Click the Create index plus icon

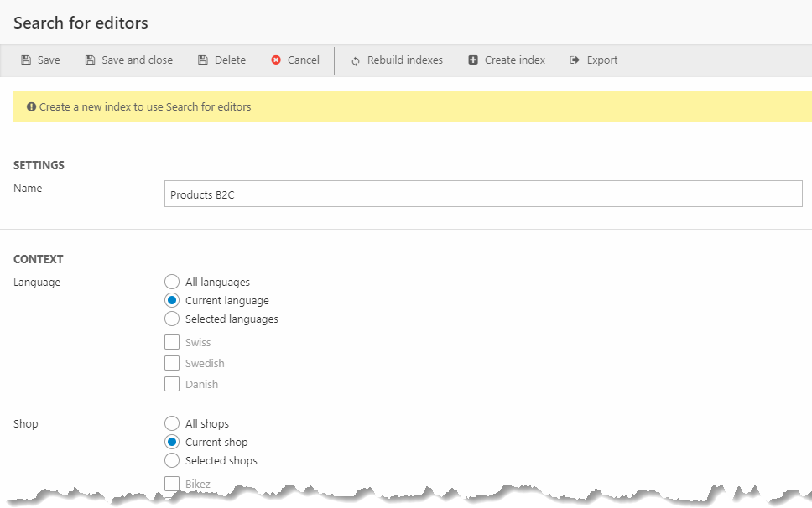(x=473, y=60)
